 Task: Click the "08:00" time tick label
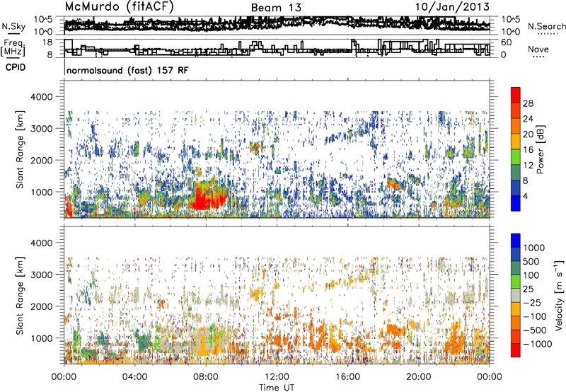pyautogui.click(x=206, y=377)
